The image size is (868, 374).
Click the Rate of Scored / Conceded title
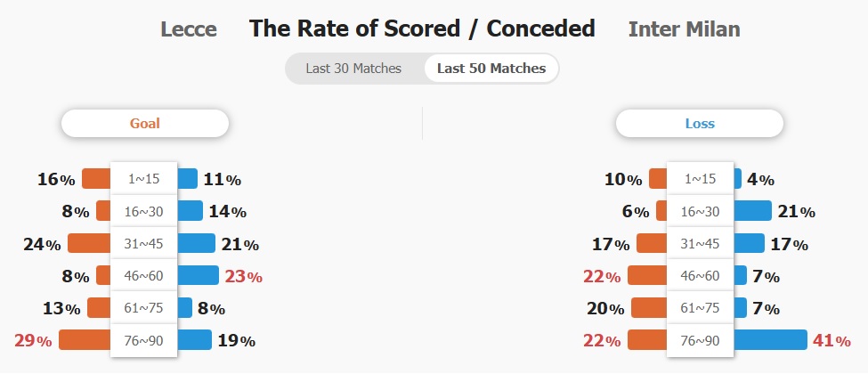(x=422, y=28)
